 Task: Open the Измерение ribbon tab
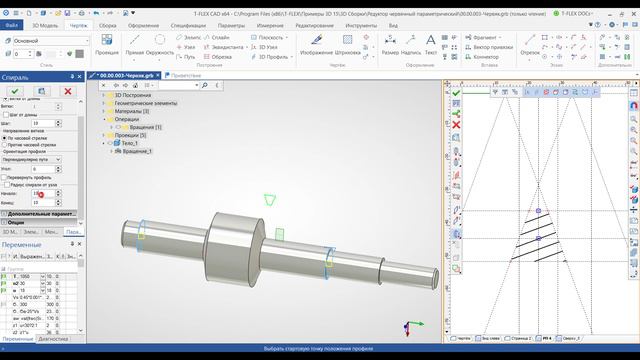[270, 25]
